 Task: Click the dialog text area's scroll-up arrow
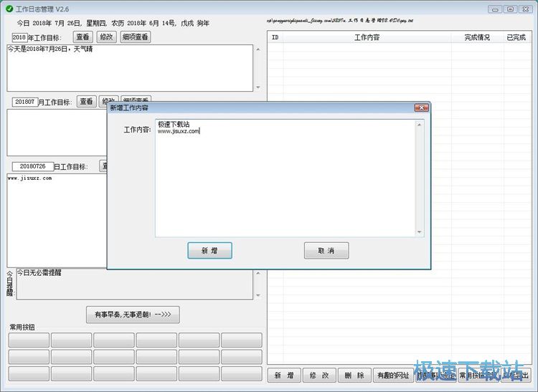coord(420,125)
